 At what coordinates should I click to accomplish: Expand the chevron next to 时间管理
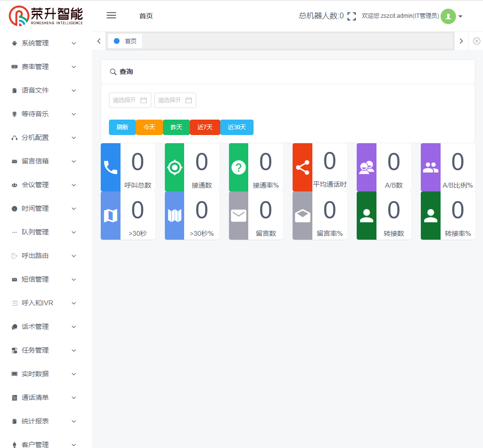coord(74,209)
